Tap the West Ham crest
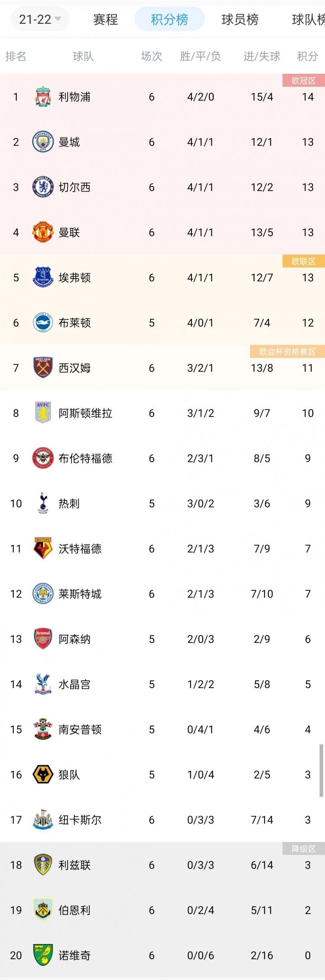 coord(43,368)
